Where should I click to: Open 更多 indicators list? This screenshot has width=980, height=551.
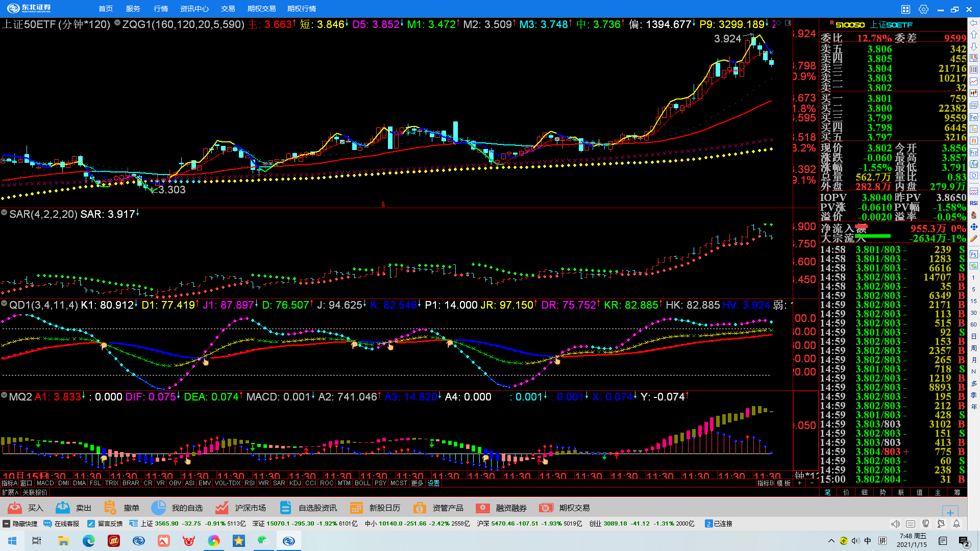[417, 483]
